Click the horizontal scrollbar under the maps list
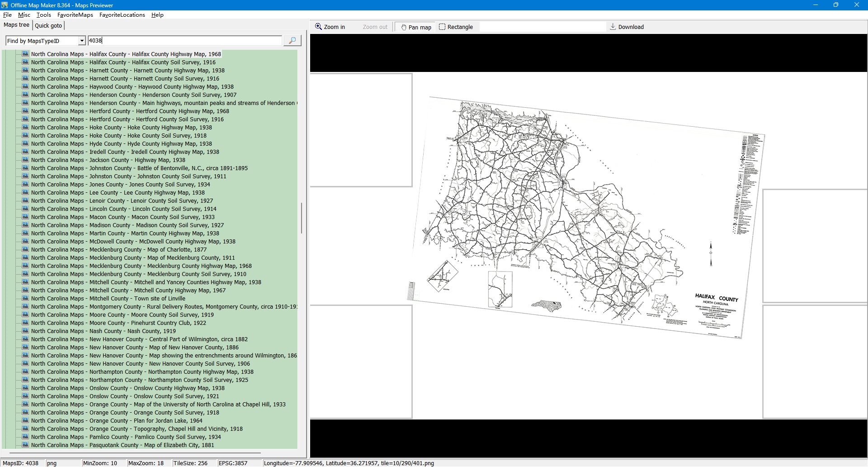 pyautogui.click(x=136, y=453)
